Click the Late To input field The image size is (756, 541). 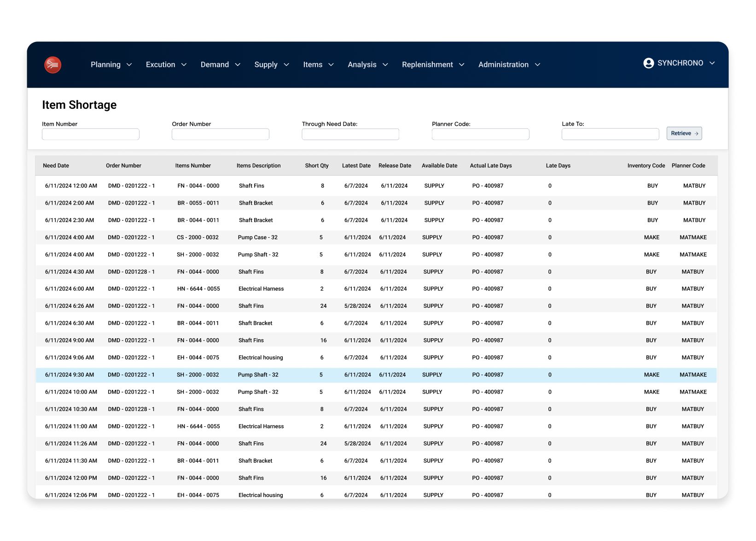[x=610, y=134]
